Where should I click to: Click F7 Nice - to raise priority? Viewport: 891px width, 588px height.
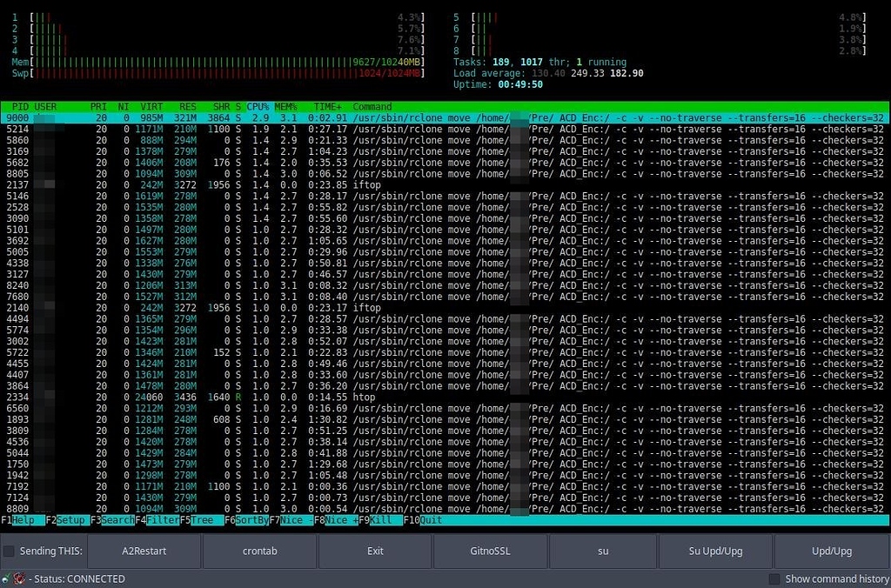coord(291,520)
